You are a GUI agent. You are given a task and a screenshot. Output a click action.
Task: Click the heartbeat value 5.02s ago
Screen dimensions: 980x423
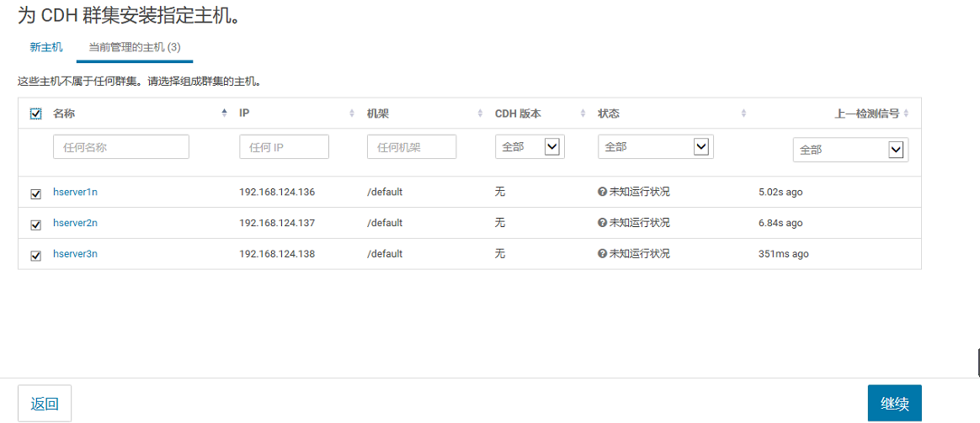(780, 192)
